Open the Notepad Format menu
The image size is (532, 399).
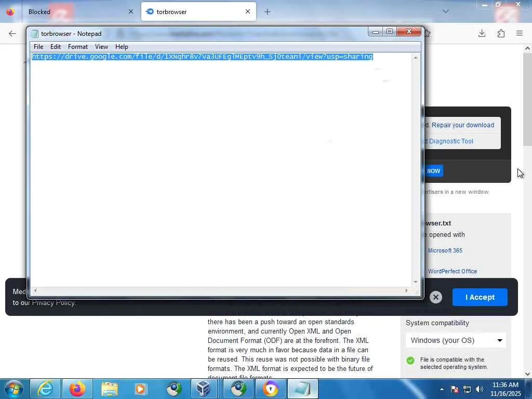click(78, 47)
